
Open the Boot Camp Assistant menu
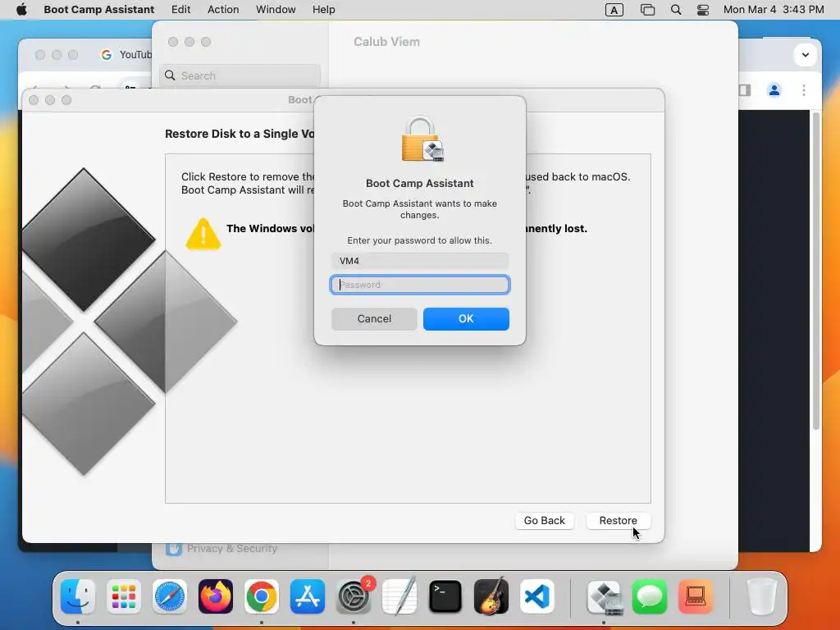pyautogui.click(x=99, y=10)
